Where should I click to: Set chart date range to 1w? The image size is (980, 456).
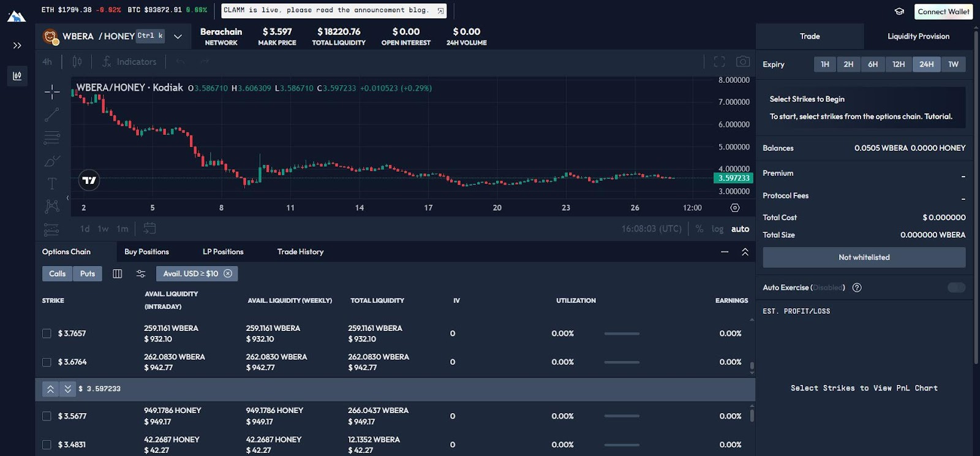pyautogui.click(x=103, y=229)
